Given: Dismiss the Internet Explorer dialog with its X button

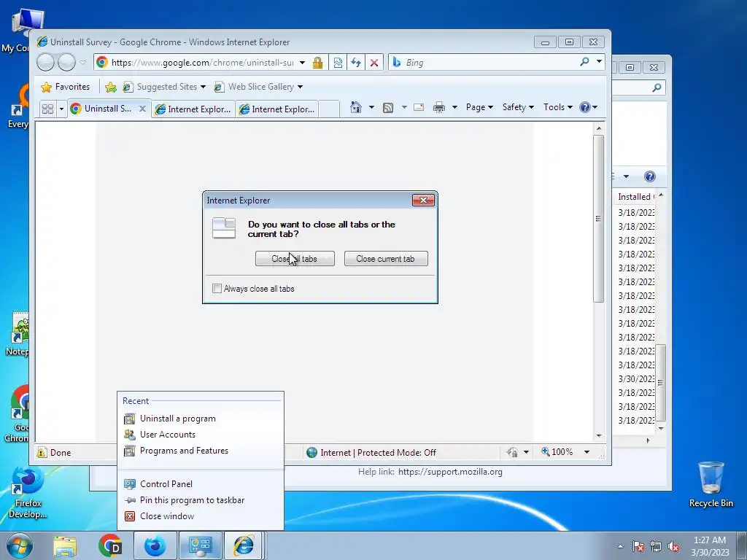Looking at the screenshot, I should coord(423,200).
